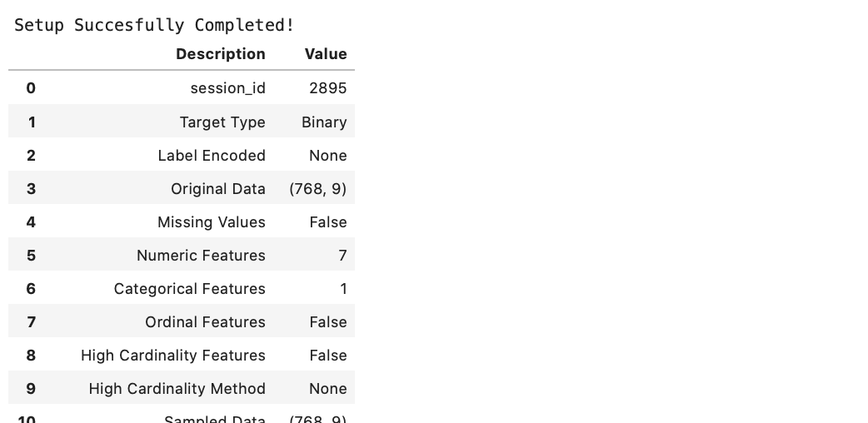Select the session_id description cell
The height and width of the screenshot is (423, 868).
[227, 88]
